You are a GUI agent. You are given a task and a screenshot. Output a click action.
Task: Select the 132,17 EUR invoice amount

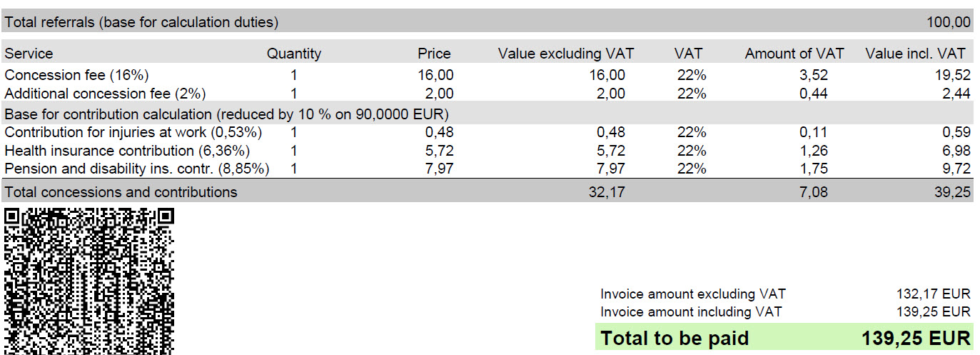[x=934, y=294]
